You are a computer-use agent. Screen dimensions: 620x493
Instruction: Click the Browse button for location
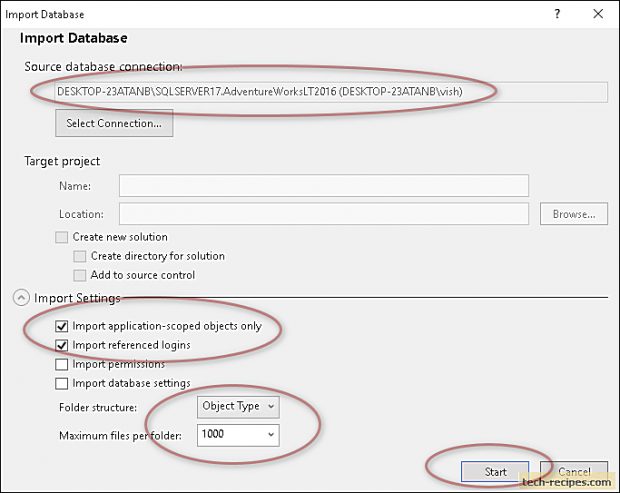point(574,214)
